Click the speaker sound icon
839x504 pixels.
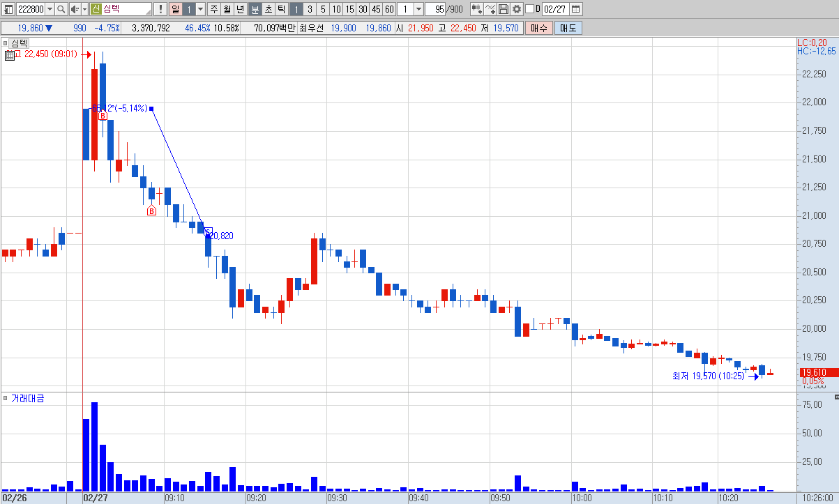[x=75, y=9]
